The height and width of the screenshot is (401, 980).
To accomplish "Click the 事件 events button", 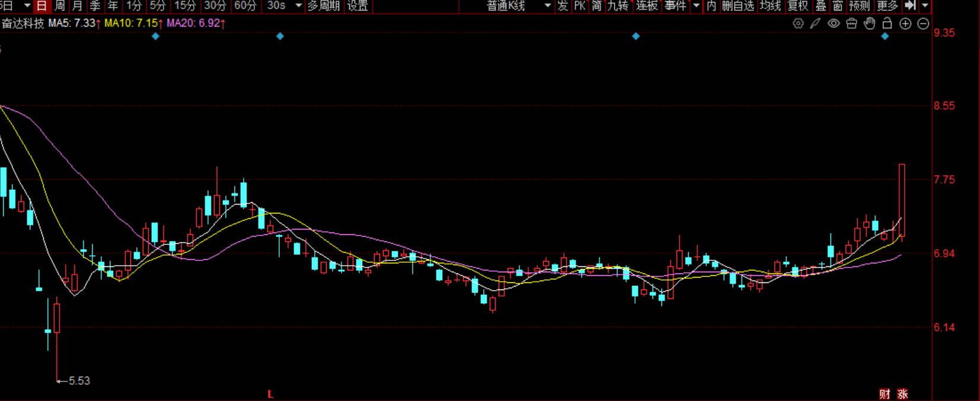I will 675,6.
